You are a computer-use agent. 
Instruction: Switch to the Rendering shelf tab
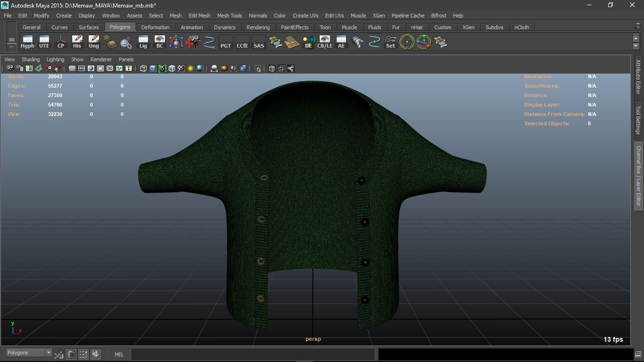point(258,27)
